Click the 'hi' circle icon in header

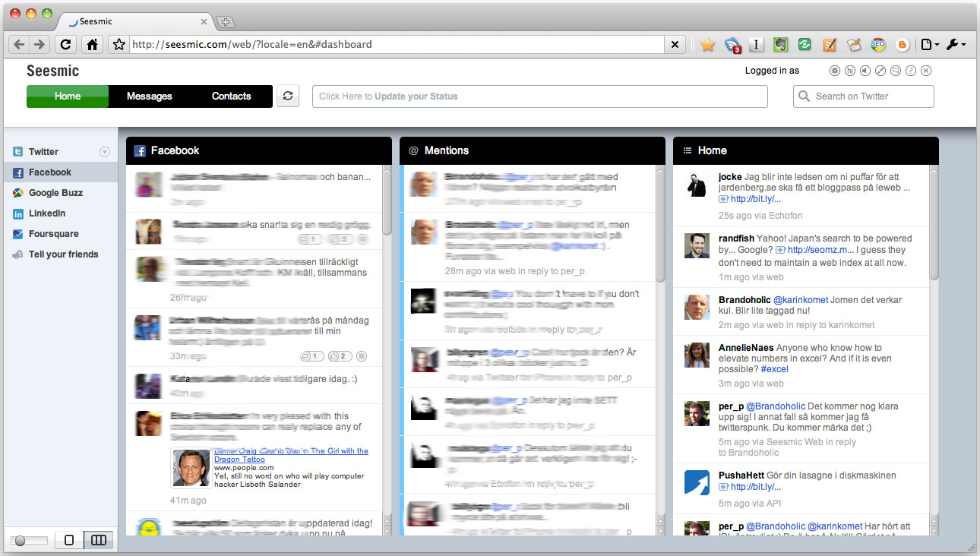pos(850,71)
